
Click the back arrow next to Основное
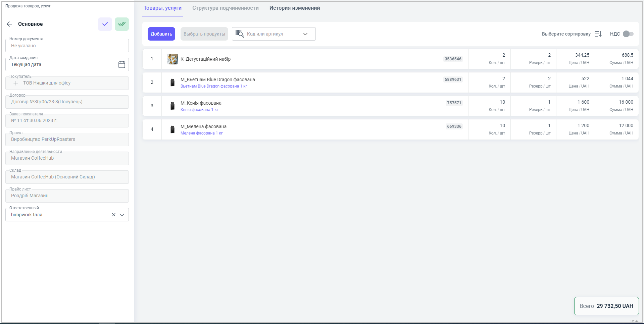[x=9, y=24]
